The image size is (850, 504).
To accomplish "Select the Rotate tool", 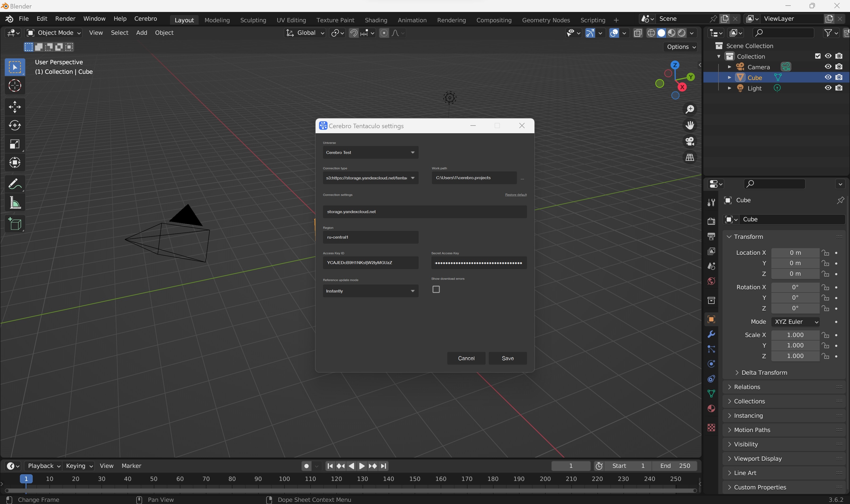I will point(15,125).
